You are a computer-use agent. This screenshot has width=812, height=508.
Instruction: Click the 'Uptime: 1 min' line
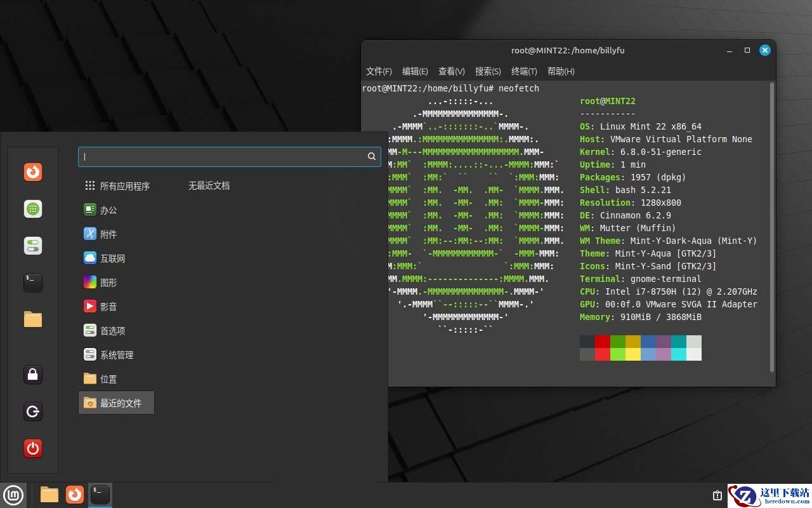[613, 164]
